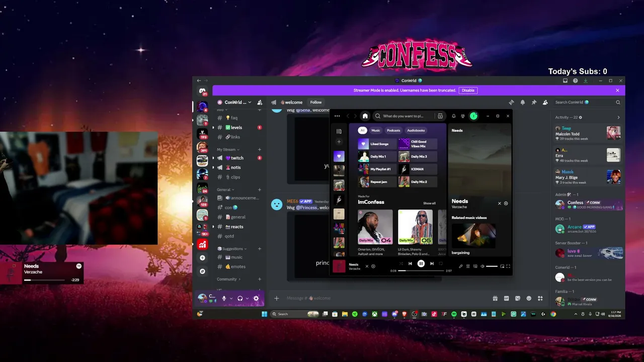Image resolution: width=644 pixels, height=362 pixels.
Task: Collapse the Suggestions category
Action: 232,248
